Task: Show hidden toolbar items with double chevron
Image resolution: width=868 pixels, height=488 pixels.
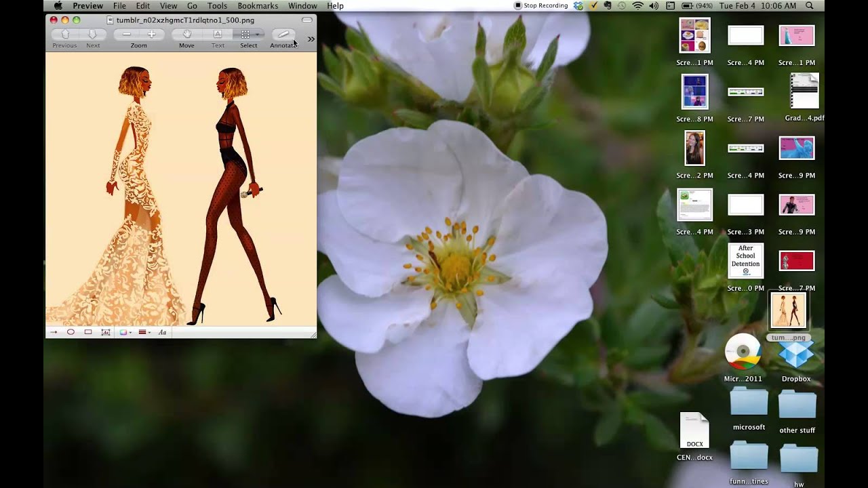Action: click(x=311, y=39)
